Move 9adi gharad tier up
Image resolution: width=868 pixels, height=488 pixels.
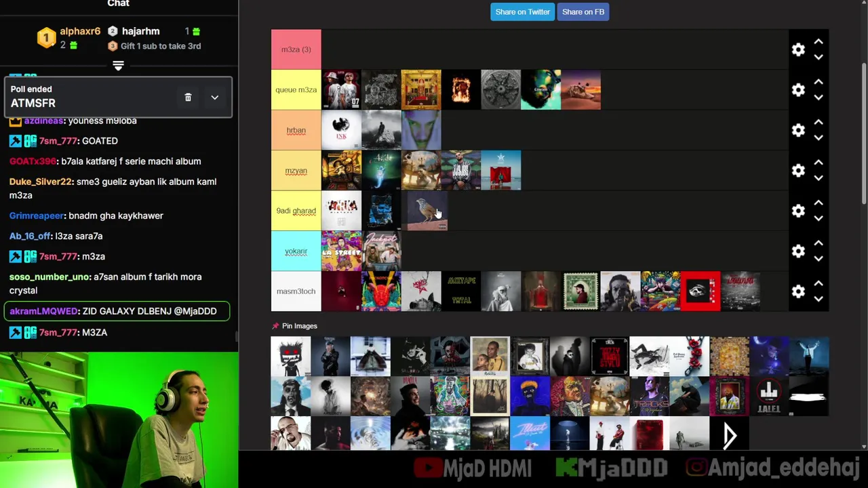818,203
